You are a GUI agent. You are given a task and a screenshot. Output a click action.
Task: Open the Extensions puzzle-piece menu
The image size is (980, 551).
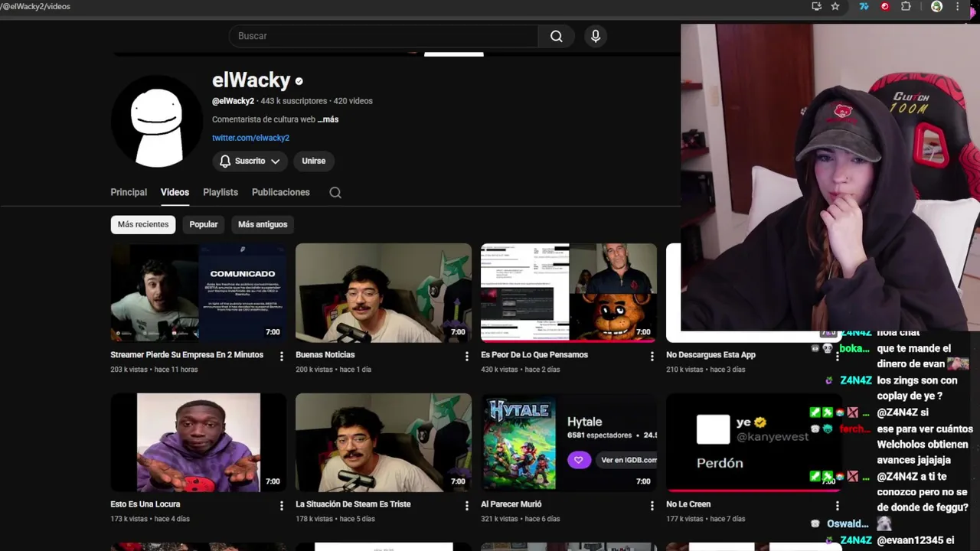coord(906,6)
